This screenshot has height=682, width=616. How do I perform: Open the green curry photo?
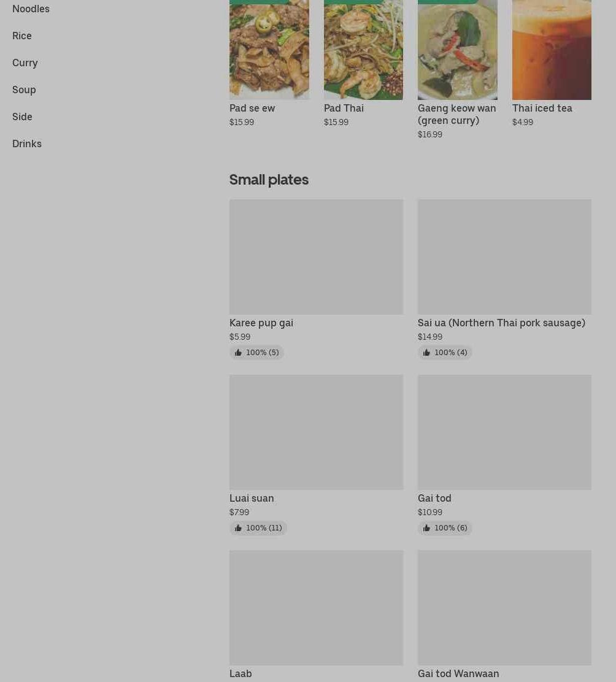click(457, 50)
